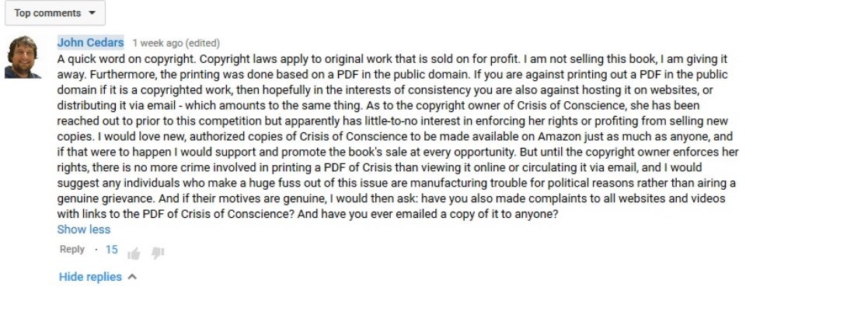Dislike the comment with thumbs down
The height and width of the screenshot is (319, 868).
159,254
